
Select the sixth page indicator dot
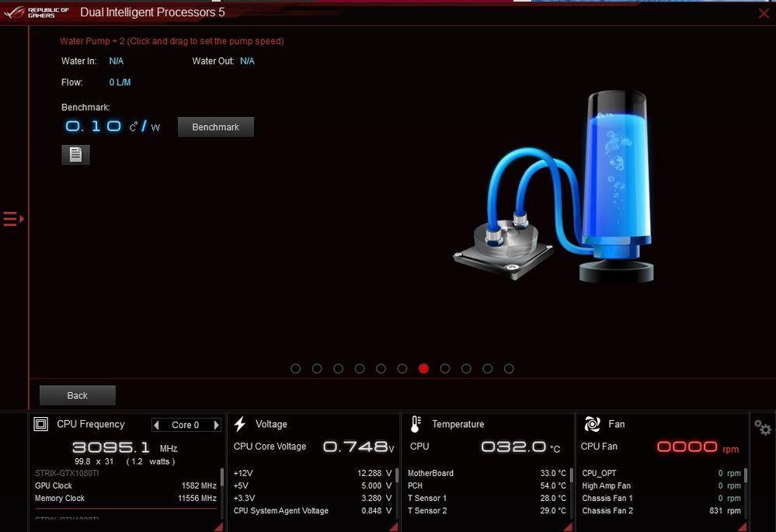coord(402,369)
